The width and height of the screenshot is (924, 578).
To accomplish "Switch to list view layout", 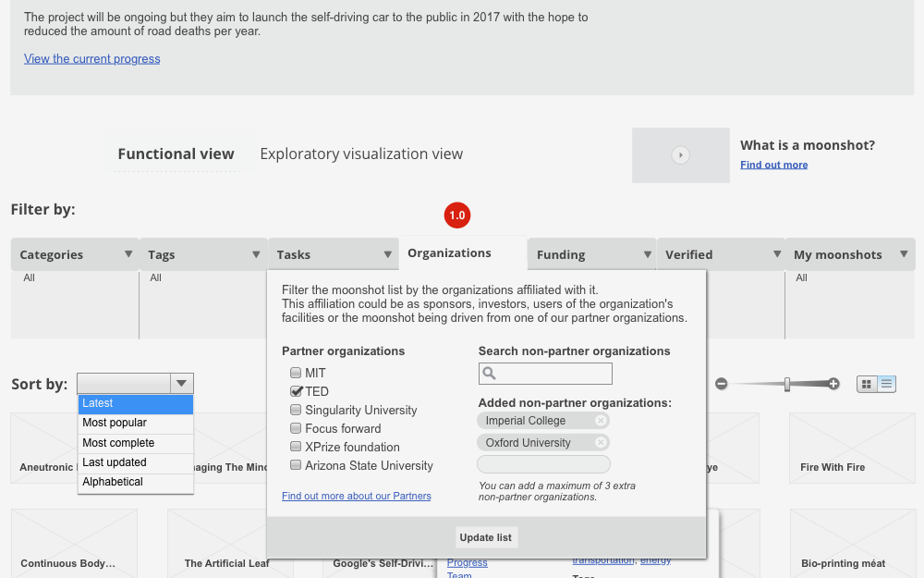I will click(887, 384).
